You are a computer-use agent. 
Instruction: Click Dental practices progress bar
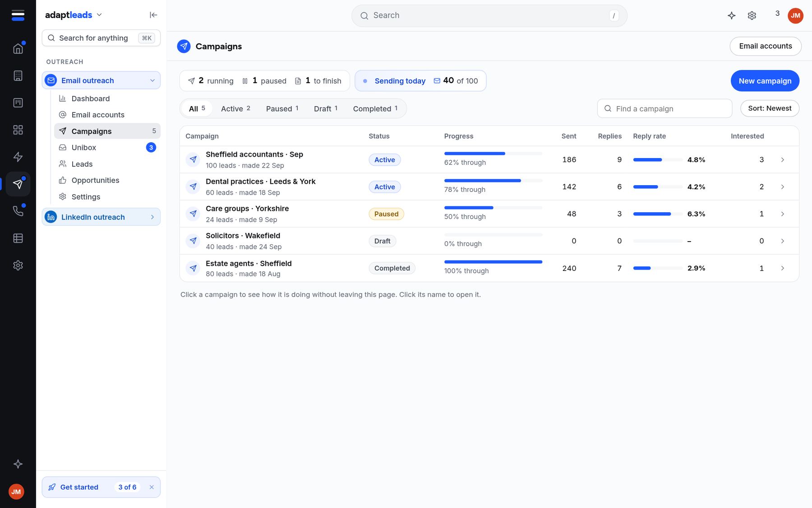[493, 181]
